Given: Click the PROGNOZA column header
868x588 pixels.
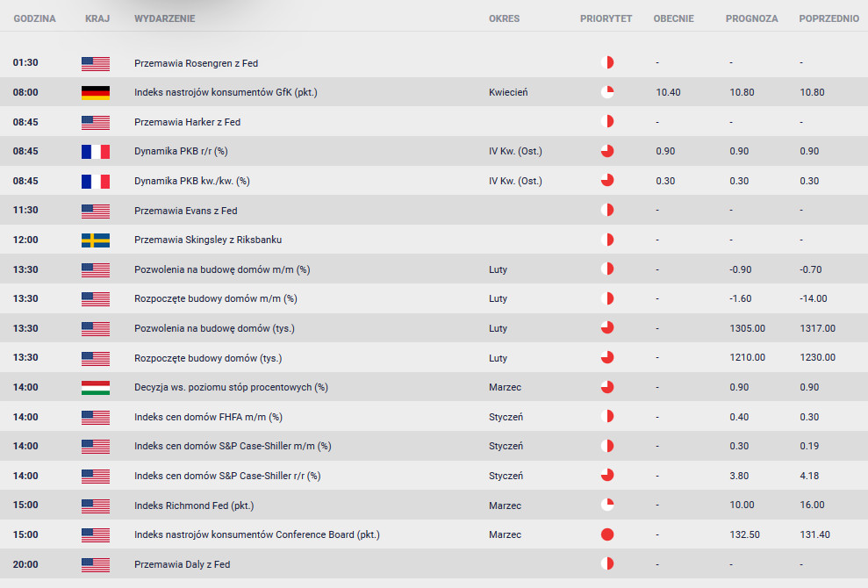Looking at the screenshot, I should (752, 18).
